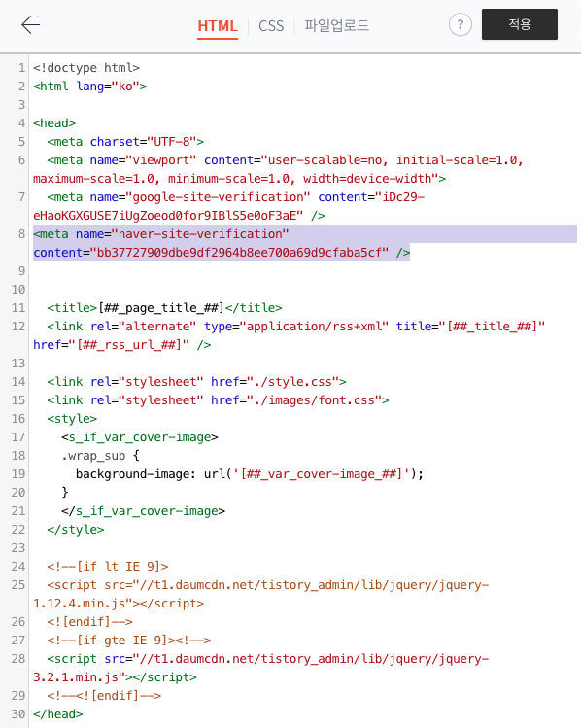Click the style.css stylesheet link line

pos(196,382)
